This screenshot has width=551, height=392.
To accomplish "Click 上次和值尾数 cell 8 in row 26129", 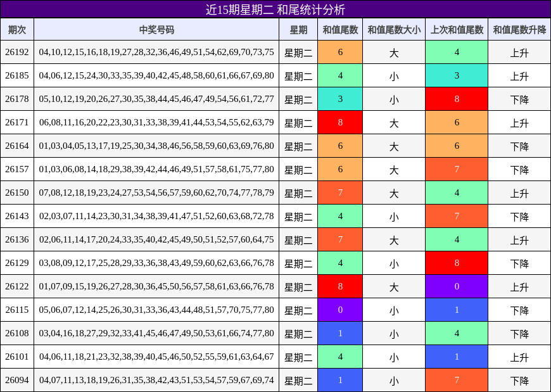I will pyautogui.click(x=457, y=263).
